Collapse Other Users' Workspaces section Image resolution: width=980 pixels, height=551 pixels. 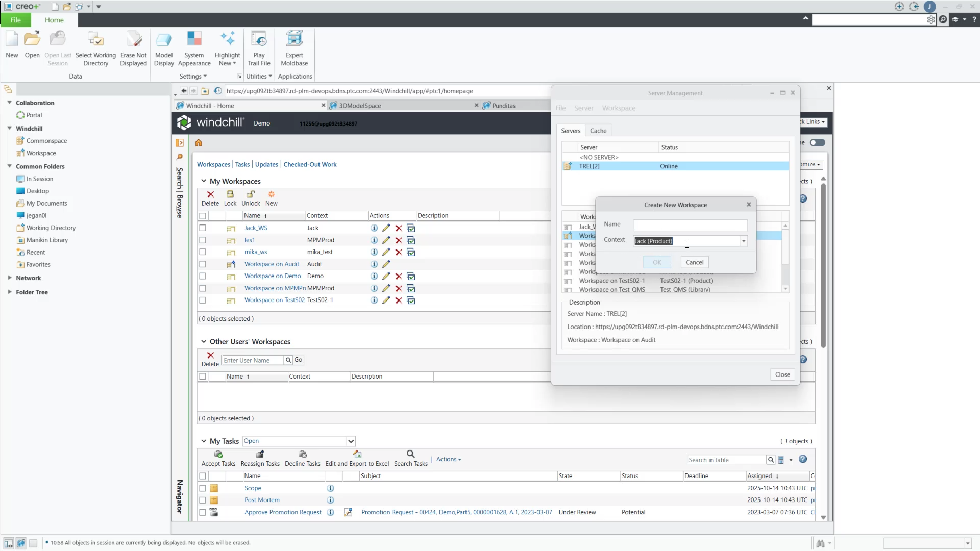203,342
